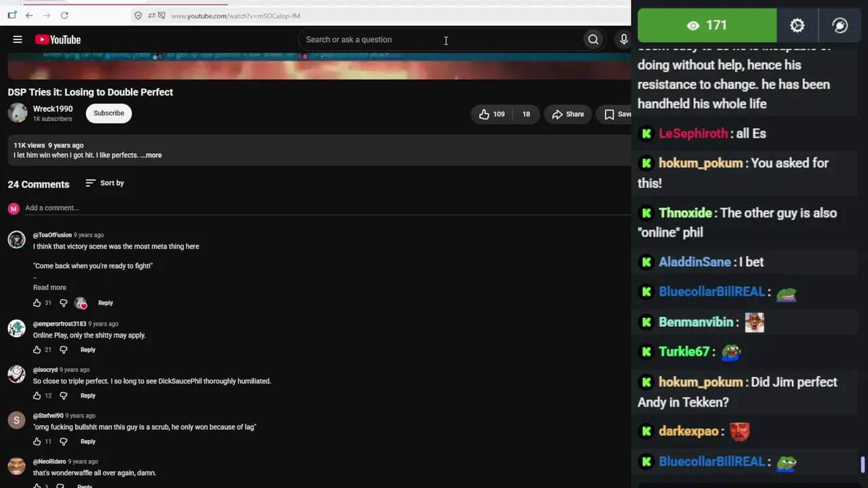868x488 pixels.
Task: Open @ToaOfFusion profile avatar
Action: 16,239
